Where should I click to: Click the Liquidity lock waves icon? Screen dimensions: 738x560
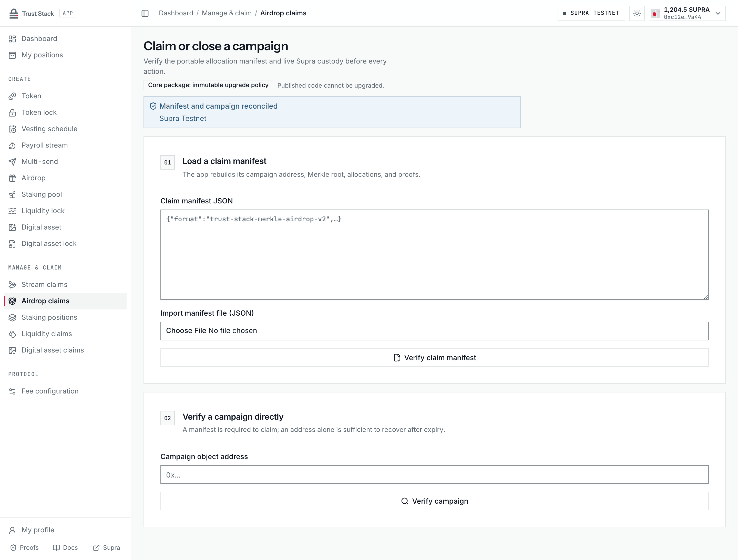point(12,211)
